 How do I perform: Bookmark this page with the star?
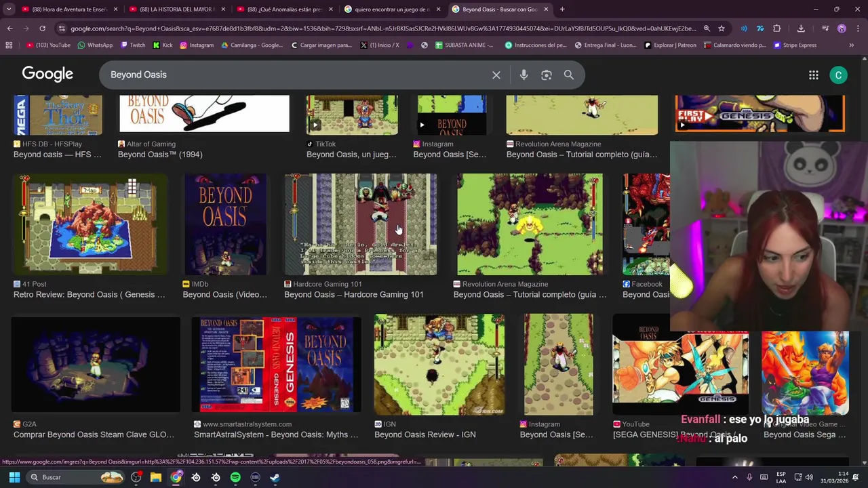tap(722, 28)
